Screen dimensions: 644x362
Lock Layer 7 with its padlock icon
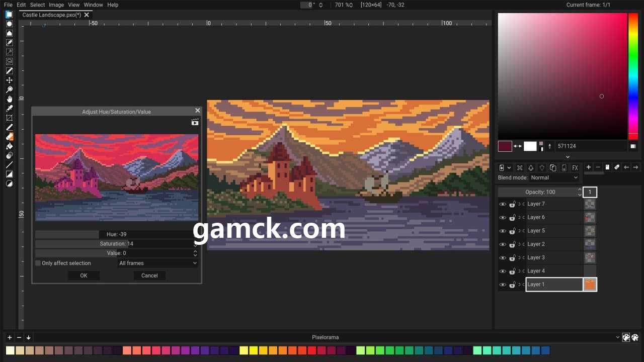512,204
